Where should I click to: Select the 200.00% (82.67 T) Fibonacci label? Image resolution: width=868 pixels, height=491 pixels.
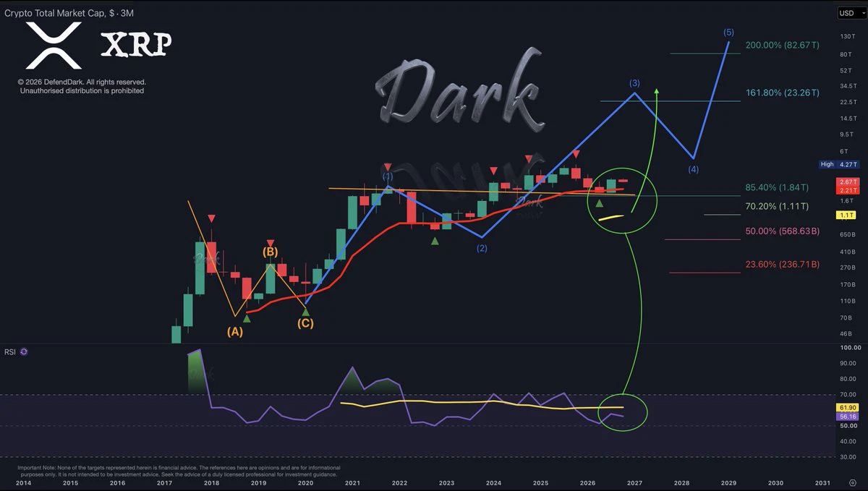pyautogui.click(x=783, y=45)
